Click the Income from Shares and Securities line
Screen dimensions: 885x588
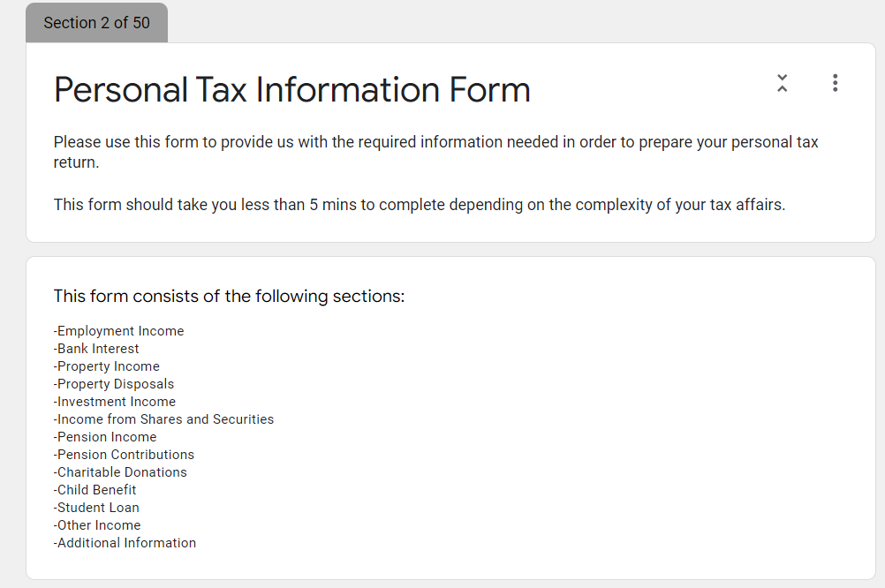click(163, 419)
